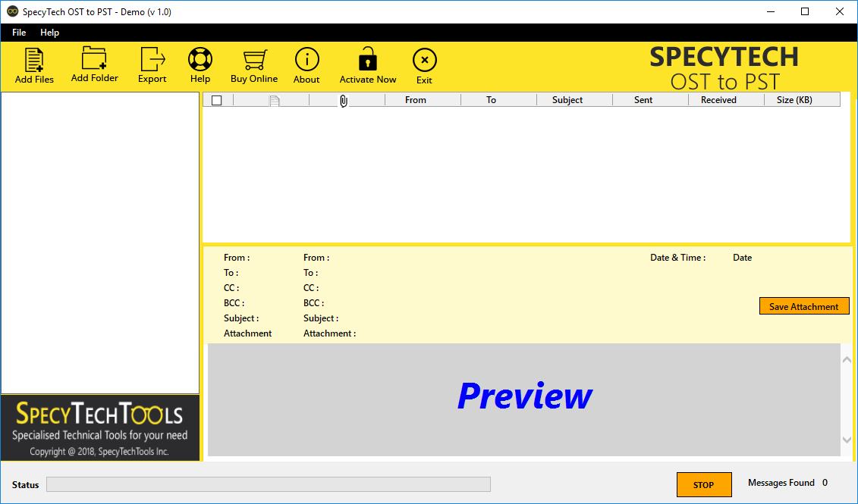Viewport: 858px width, 504px height.
Task: Tick the select-all checkbox in the header
Action: pos(217,101)
